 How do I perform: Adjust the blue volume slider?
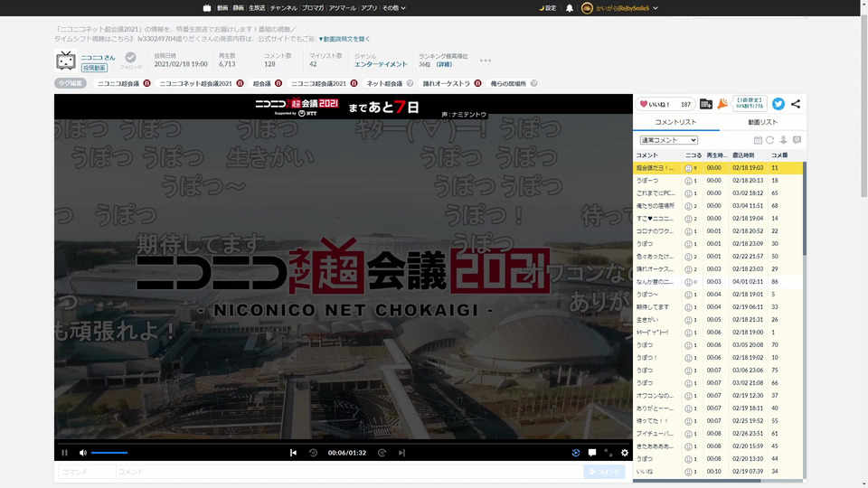click(109, 453)
